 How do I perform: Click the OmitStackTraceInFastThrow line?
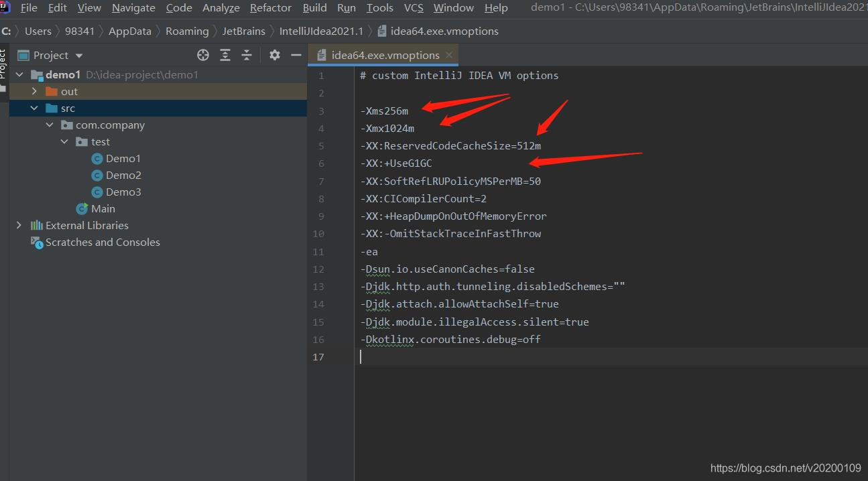click(450, 234)
